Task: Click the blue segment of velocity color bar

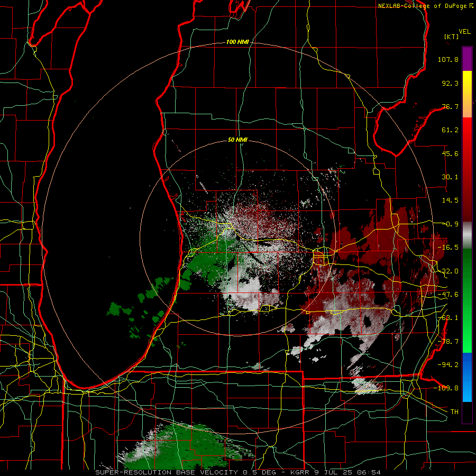Action: (x=467, y=377)
